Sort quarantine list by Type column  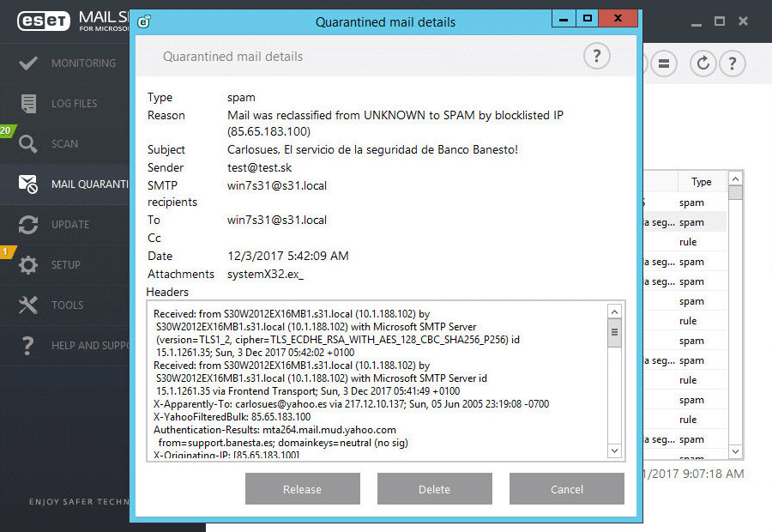click(x=701, y=181)
